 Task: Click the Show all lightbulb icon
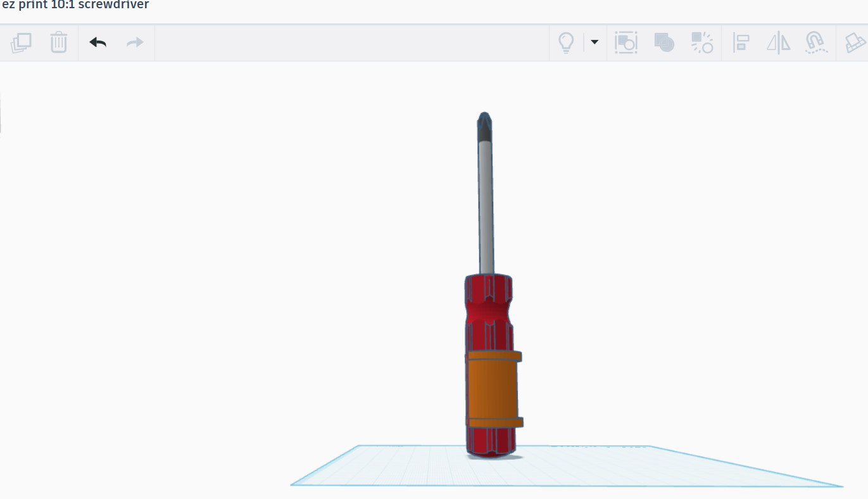565,42
